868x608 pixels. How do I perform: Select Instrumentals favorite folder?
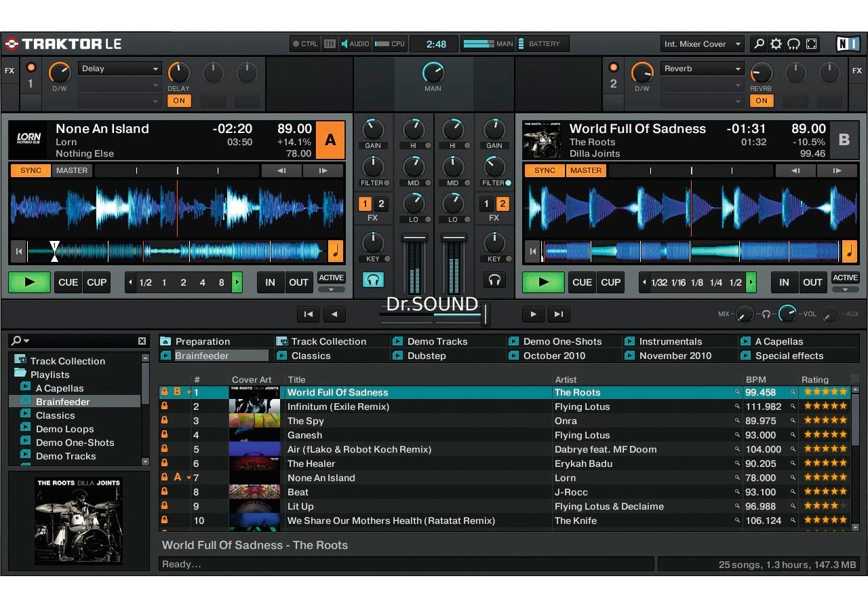point(671,341)
